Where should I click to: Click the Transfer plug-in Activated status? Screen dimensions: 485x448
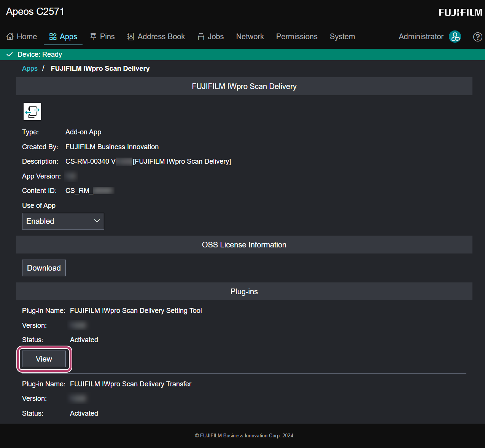click(84, 413)
